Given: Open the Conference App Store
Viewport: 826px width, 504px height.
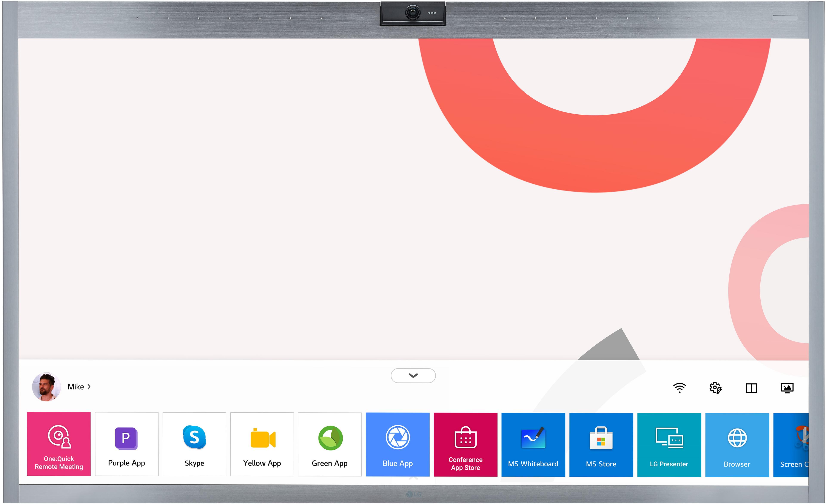Looking at the screenshot, I should [465, 444].
